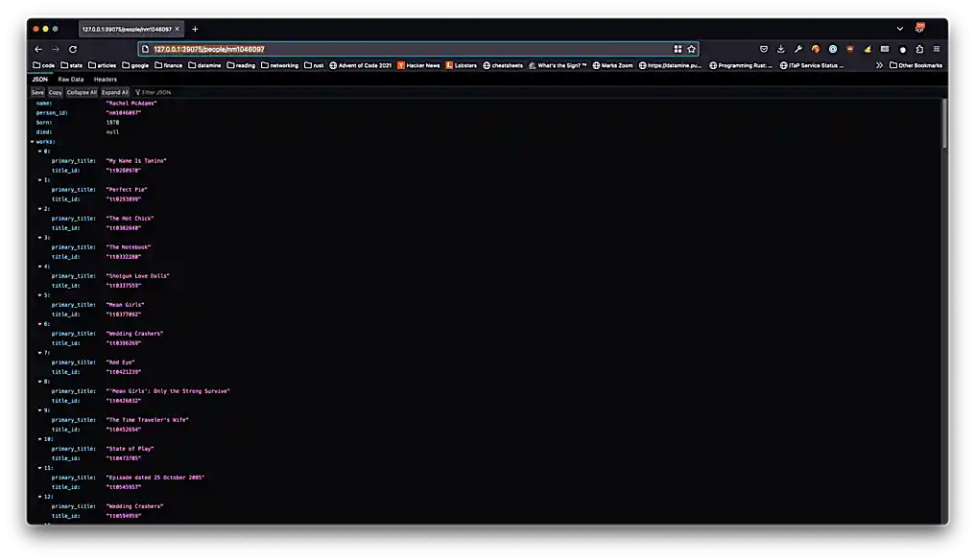Open the Firefox hamburger application menu
This screenshot has width=975, height=560.
(x=937, y=49)
